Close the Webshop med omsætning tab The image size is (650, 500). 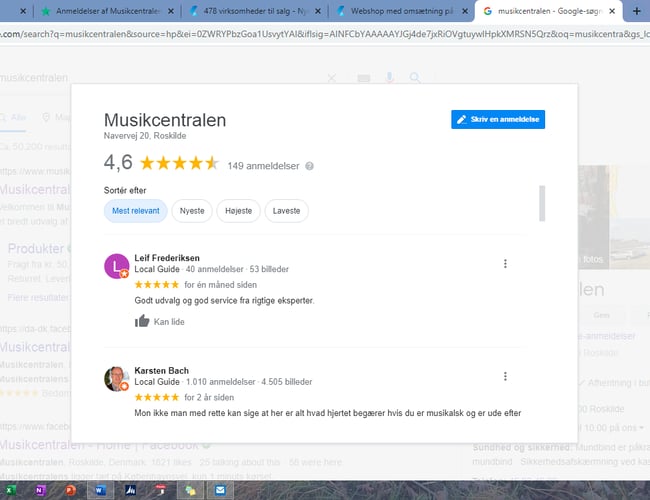click(465, 11)
